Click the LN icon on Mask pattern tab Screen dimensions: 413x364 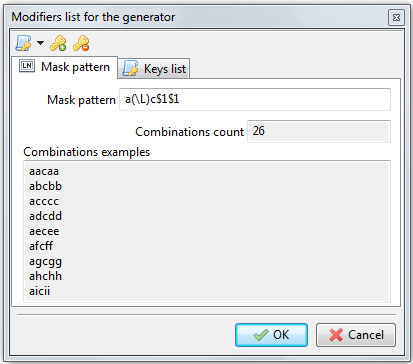(27, 66)
